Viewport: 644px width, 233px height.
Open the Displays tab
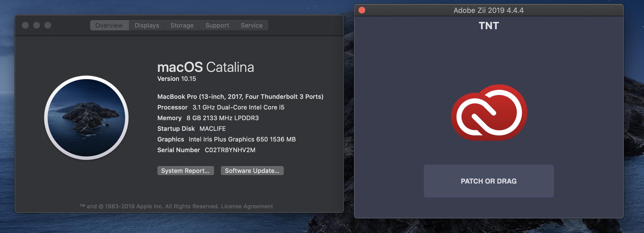[x=147, y=25]
